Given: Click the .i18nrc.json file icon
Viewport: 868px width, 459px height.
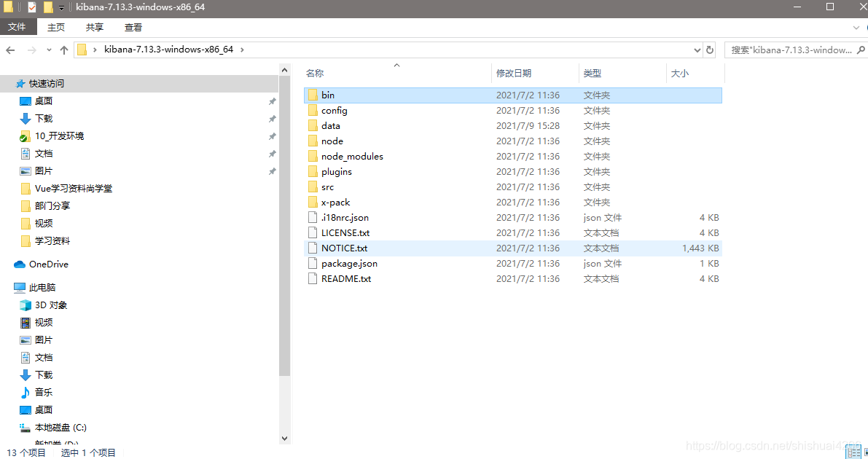Looking at the screenshot, I should [x=313, y=218].
